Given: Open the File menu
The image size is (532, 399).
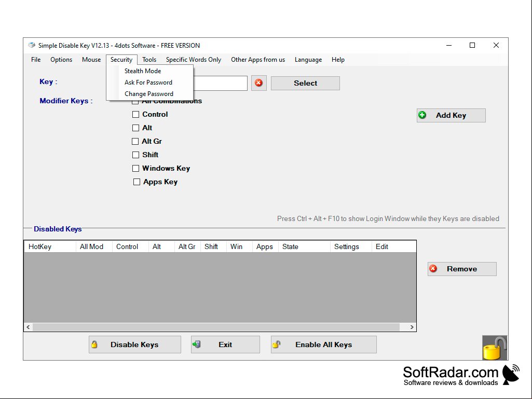Looking at the screenshot, I should click(36, 59).
